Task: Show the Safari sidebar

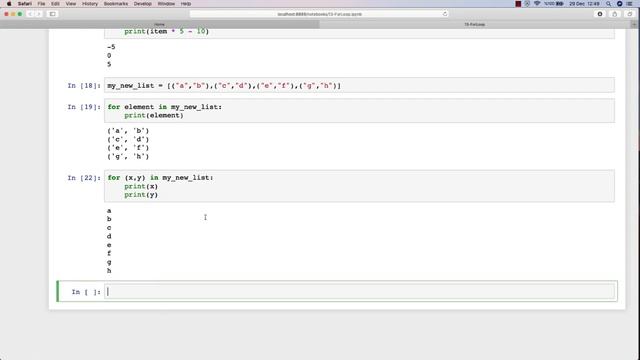Action: [53, 14]
